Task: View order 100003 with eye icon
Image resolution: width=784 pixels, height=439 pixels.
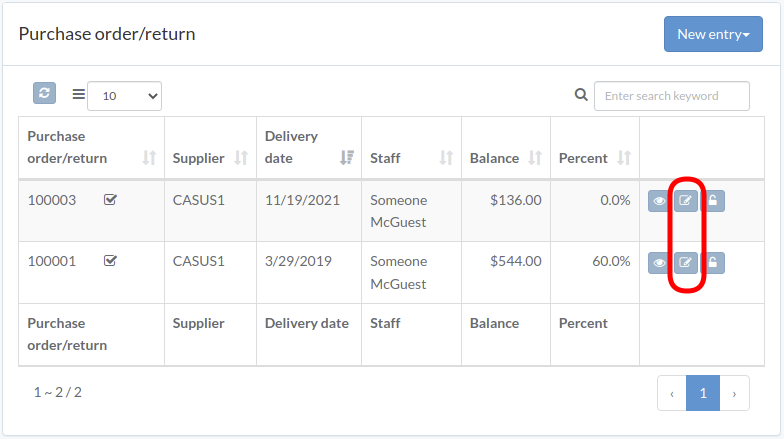Action: click(660, 201)
